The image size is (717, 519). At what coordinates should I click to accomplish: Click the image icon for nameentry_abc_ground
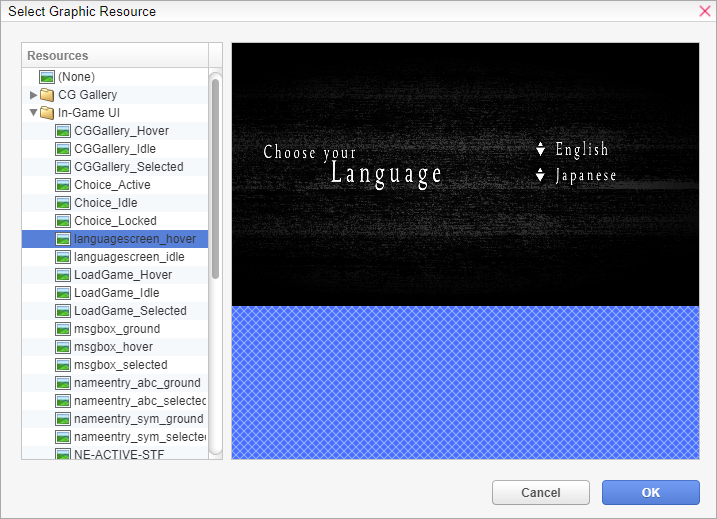[63, 383]
